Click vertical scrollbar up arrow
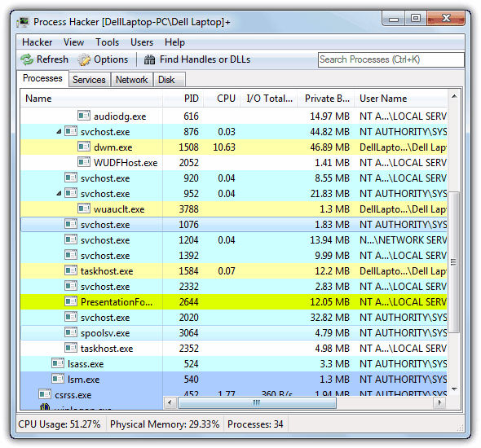The width and height of the screenshot is (481, 448). (x=454, y=97)
